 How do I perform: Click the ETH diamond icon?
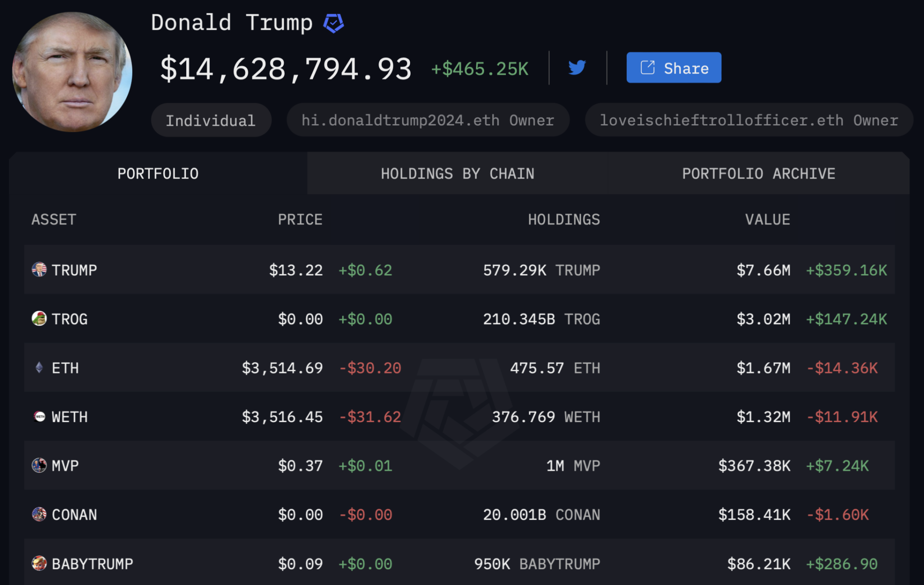pyautogui.click(x=39, y=368)
